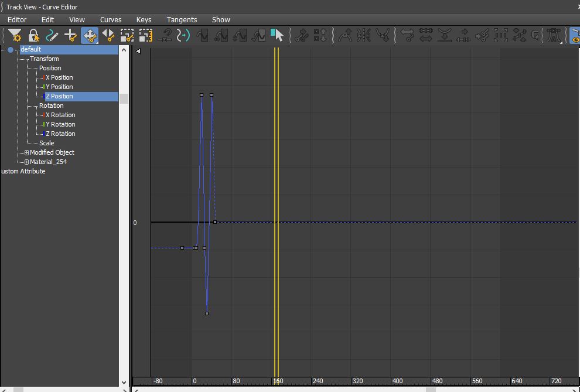Image resolution: width=580 pixels, height=392 pixels.
Task: Open the View menu
Action: click(x=77, y=19)
